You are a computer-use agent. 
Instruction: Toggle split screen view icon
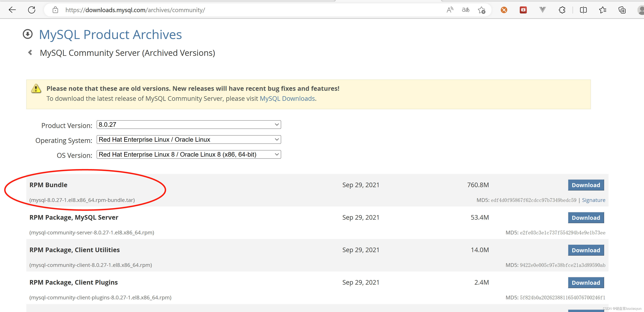point(583,10)
